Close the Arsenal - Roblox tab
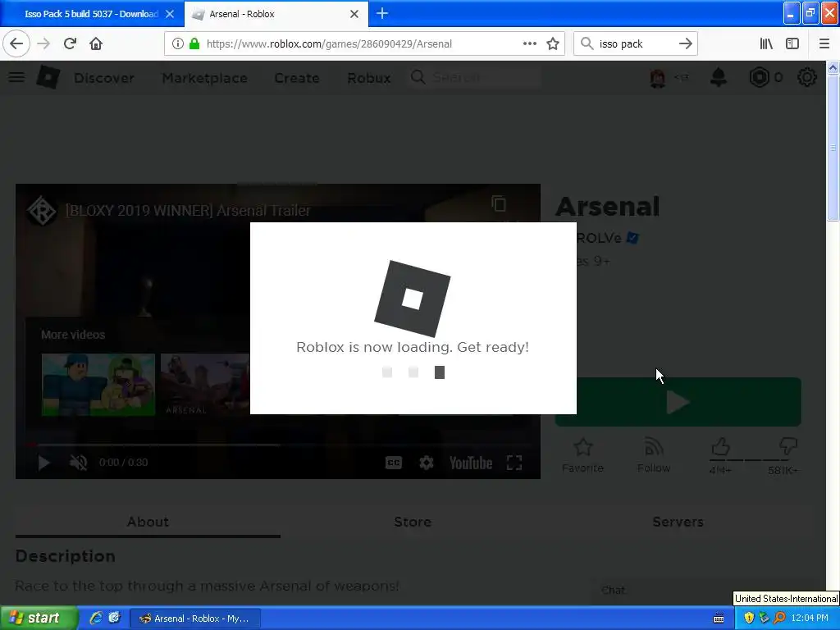The width and height of the screenshot is (840, 630). (354, 14)
